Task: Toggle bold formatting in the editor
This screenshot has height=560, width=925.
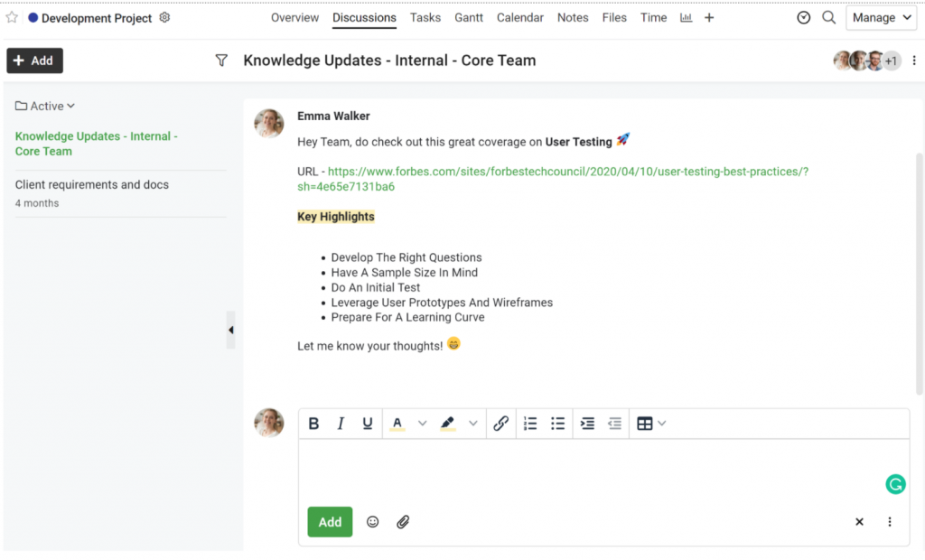Action: point(313,423)
